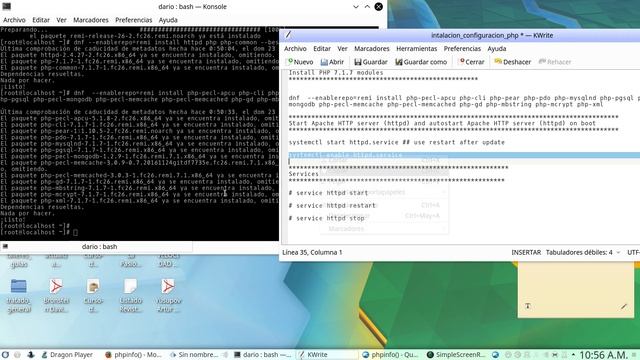Click the Cerrar toolbar button in KWrite
640x360 pixels.
[471, 62]
